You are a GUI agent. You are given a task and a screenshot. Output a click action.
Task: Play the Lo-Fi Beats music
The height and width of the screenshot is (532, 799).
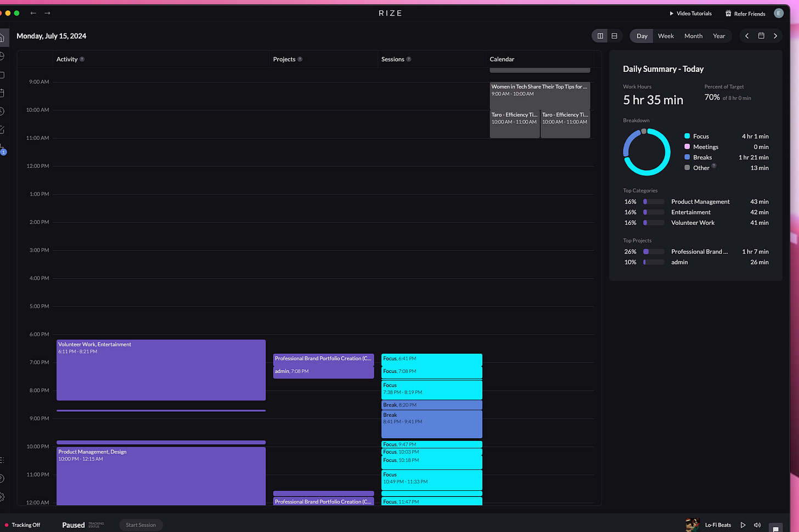point(743,525)
